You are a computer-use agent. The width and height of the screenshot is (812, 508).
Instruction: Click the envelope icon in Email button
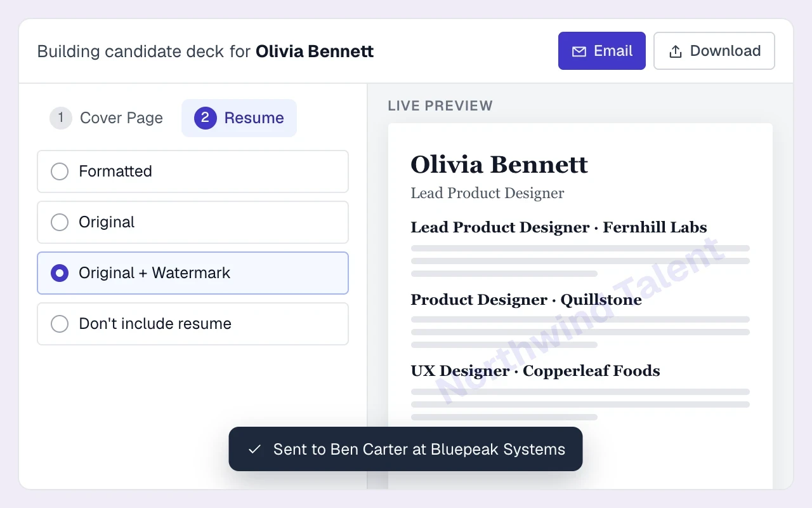click(579, 51)
